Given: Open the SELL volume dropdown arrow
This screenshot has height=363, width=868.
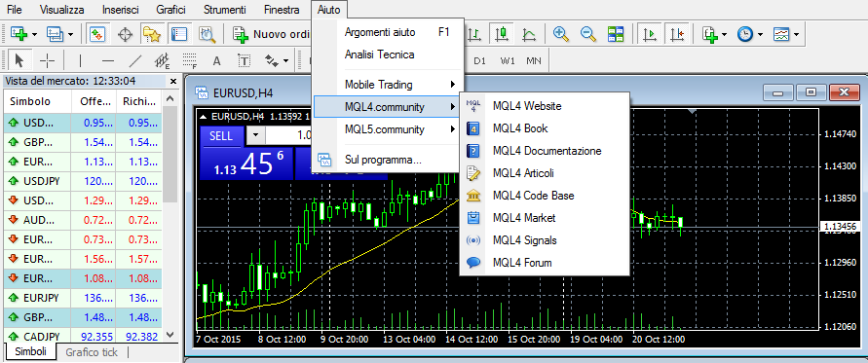Looking at the screenshot, I should point(255,134).
